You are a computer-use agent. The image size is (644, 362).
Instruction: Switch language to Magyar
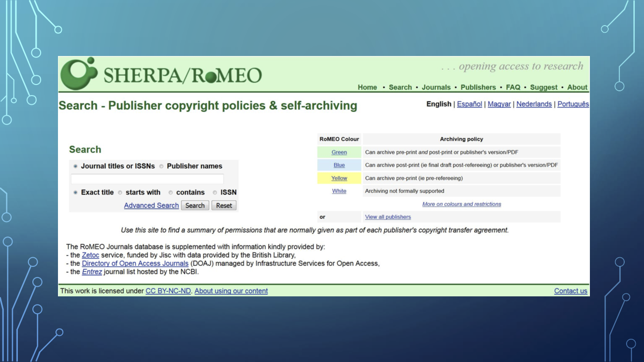pyautogui.click(x=499, y=104)
